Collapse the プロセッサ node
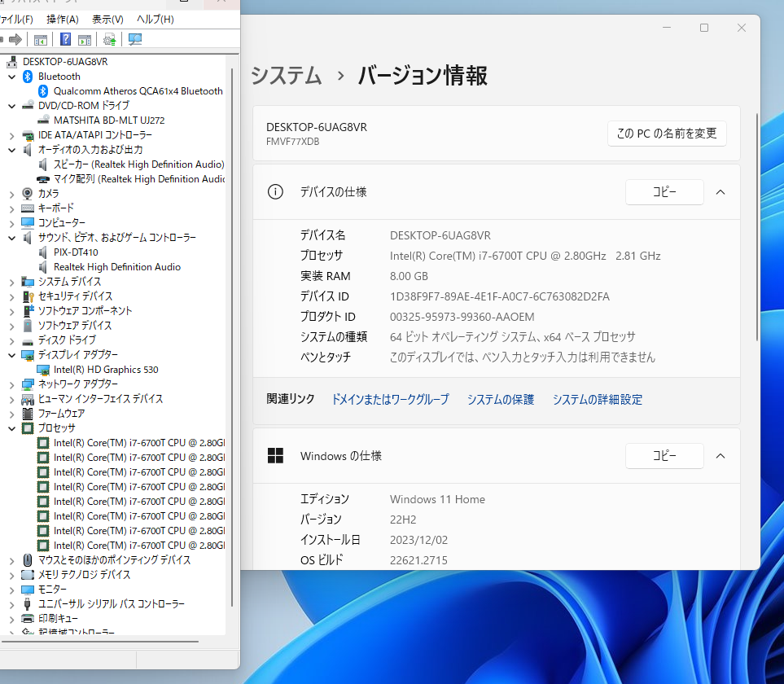Screen dimensions: 784x684 pyautogui.click(x=12, y=428)
